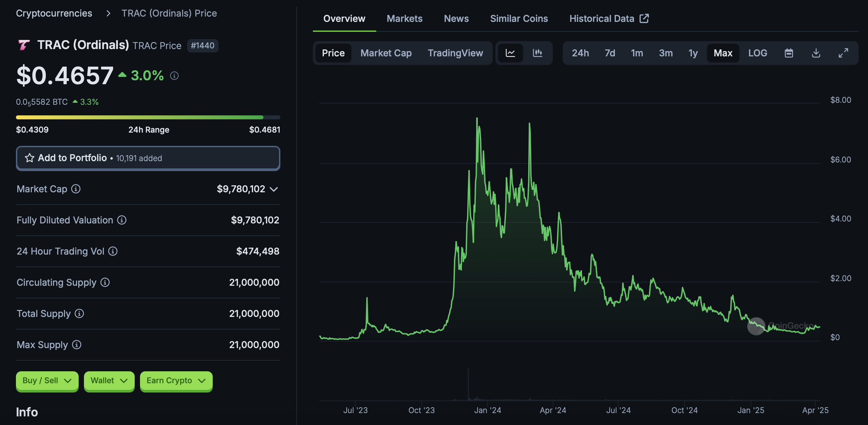
Task: Click the Info section heading
Action: pyautogui.click(x=27, y=412)
